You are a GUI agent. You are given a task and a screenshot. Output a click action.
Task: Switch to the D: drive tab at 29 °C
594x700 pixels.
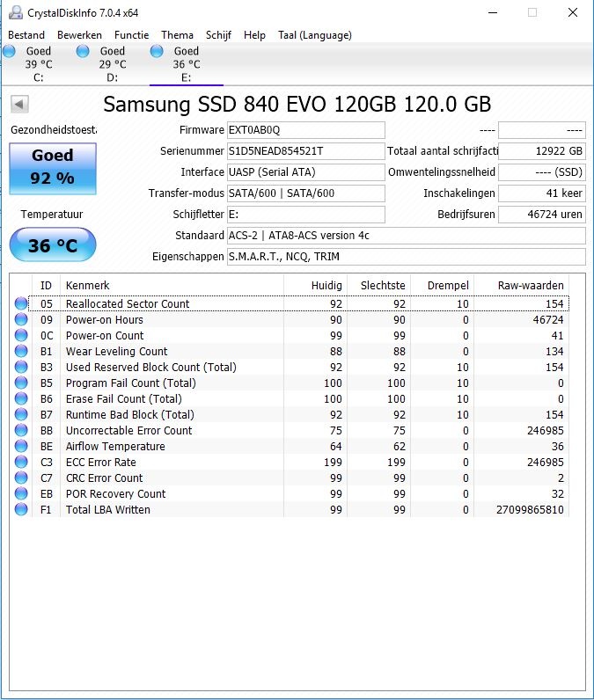pyautogui.click(x=113, y=64)
